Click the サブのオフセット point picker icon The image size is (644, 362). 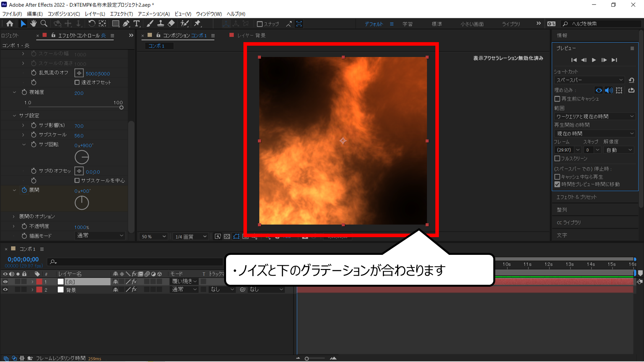point(79,171)
